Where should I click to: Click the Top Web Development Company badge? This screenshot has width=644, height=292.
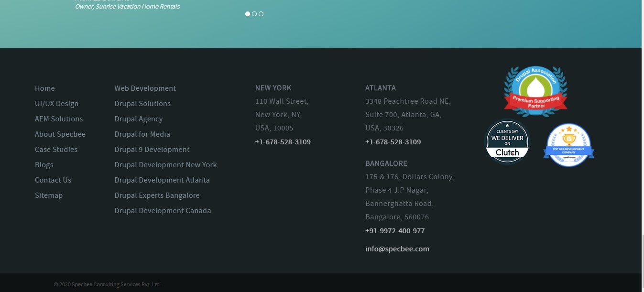[x=568, y=145]
